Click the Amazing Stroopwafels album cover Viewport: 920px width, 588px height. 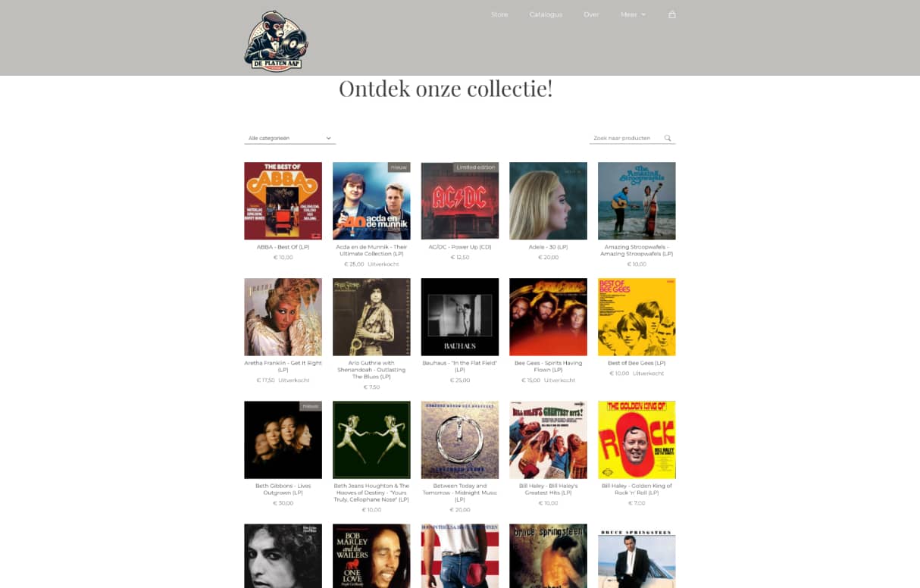(x=637, y=201)
